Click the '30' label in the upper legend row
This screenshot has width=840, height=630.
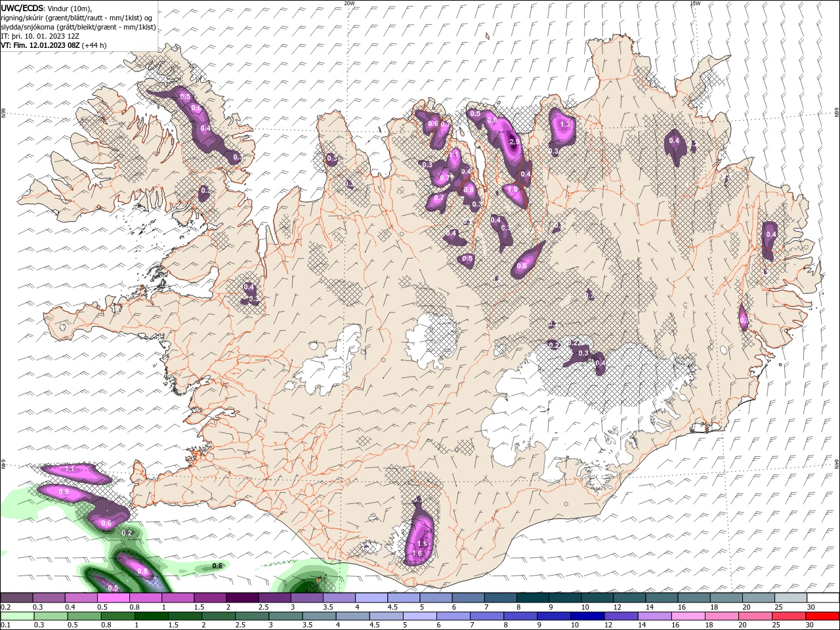pyautogui.click(x=811, y=607)
